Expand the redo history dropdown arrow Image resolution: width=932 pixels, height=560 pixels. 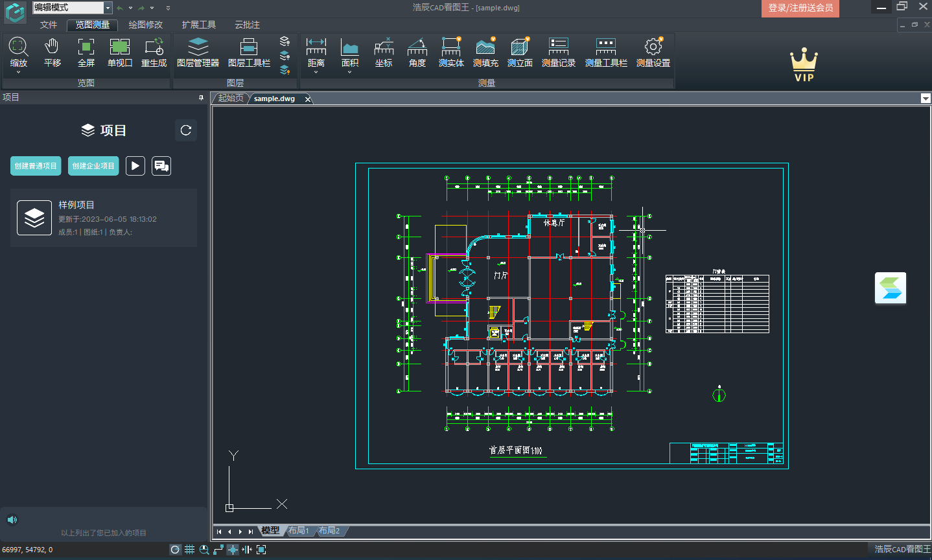coord(152,8)
